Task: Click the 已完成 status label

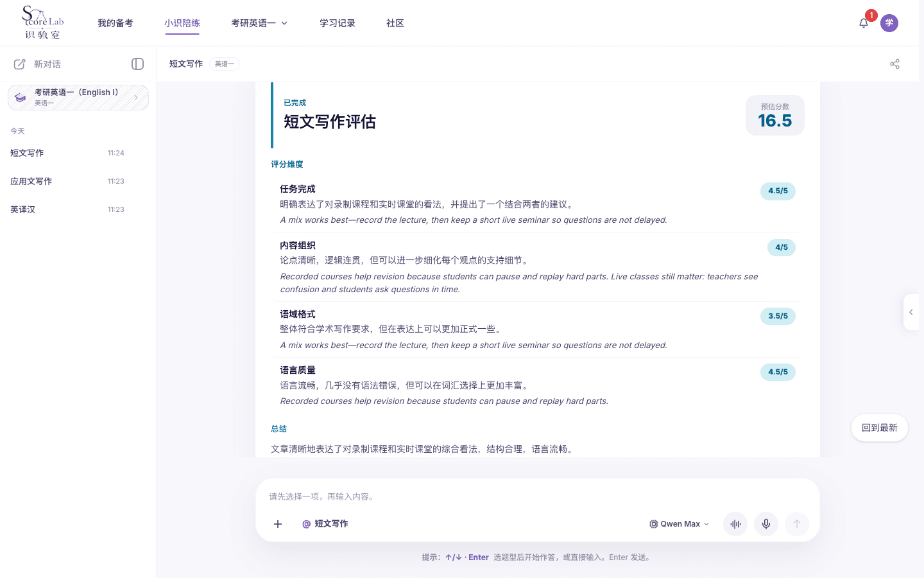Action: (x=295, y=103)
